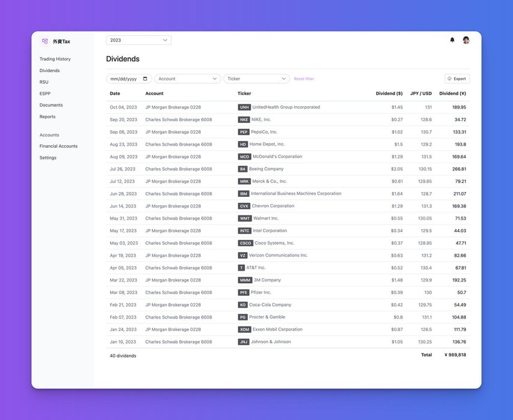Click the JNJ ticker badge
The height and width of the screenshot is (420, 513).
244,342
